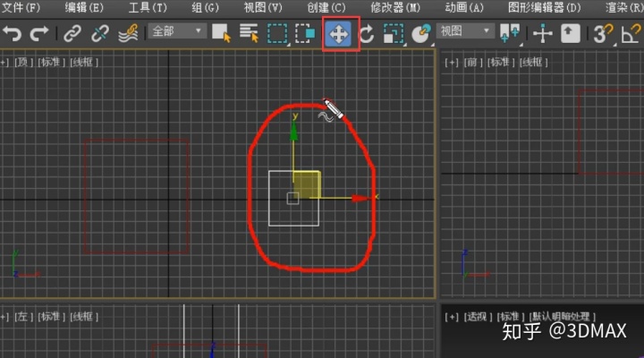Click the yellow XY plane gizmo handle
644x358 pixels.
tap(307, 185)
